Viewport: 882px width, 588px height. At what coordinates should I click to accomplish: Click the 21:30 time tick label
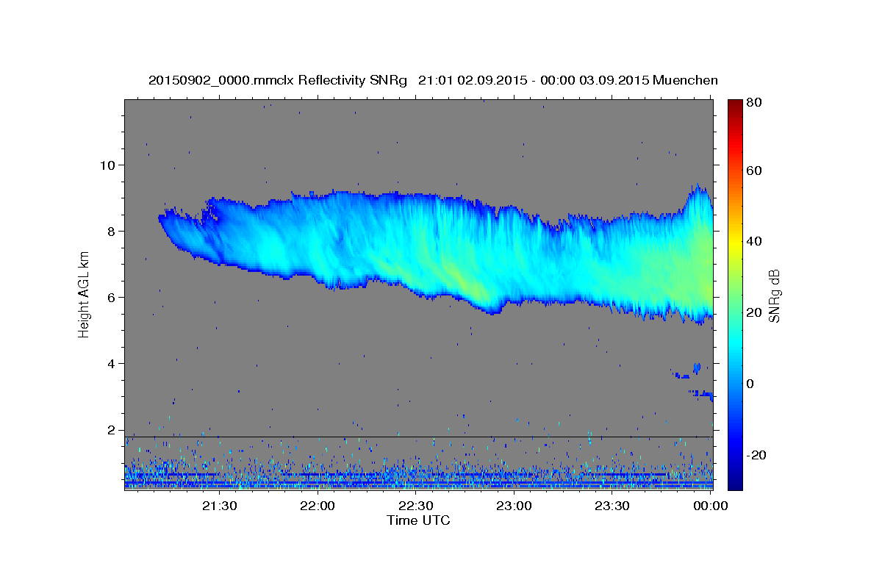pos(220,506)
